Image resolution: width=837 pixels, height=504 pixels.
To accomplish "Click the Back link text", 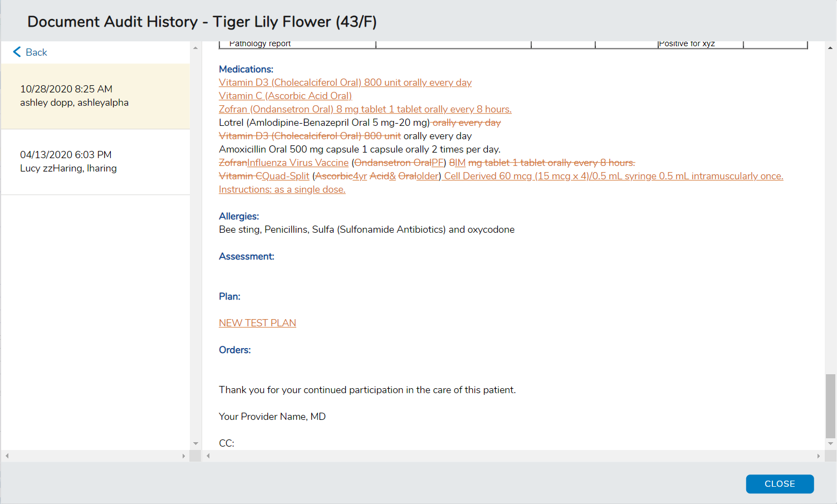I will [36, 52].
